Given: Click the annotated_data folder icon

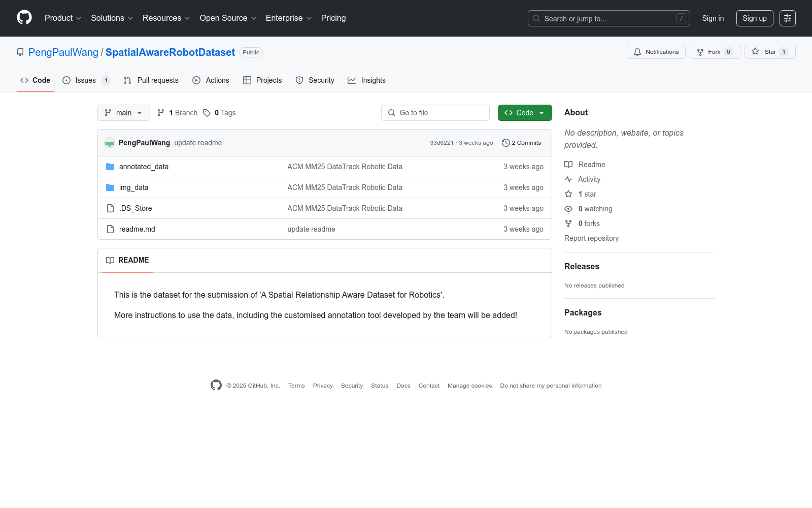Looking at the screenshot, I should [110, 167].
